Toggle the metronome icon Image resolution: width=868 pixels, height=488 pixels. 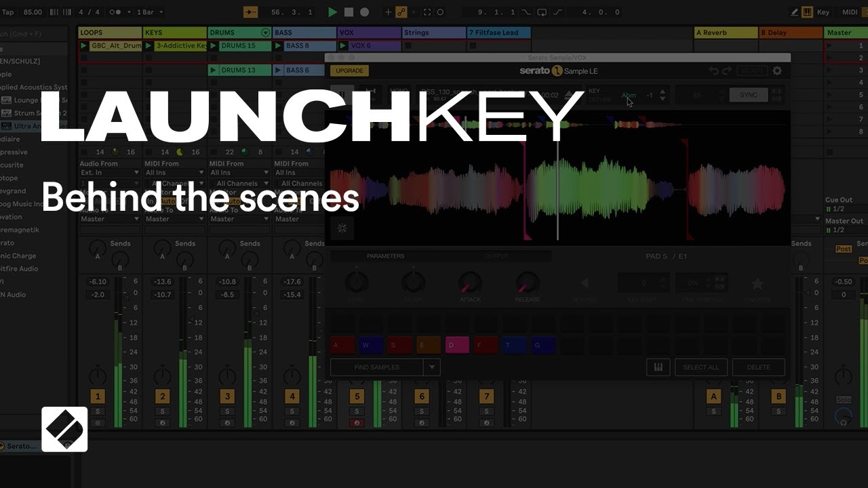[115, 12]
